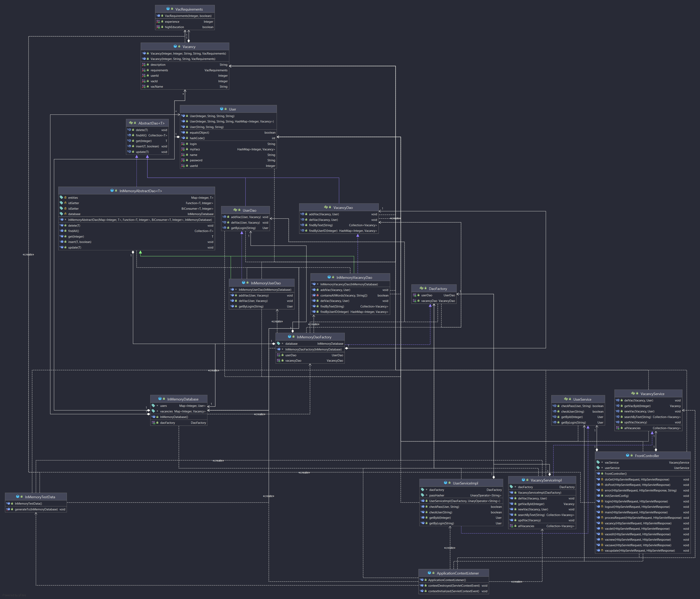Select the User class title
The width and height of the screenshot is (700, 599).
coord(232,109)
